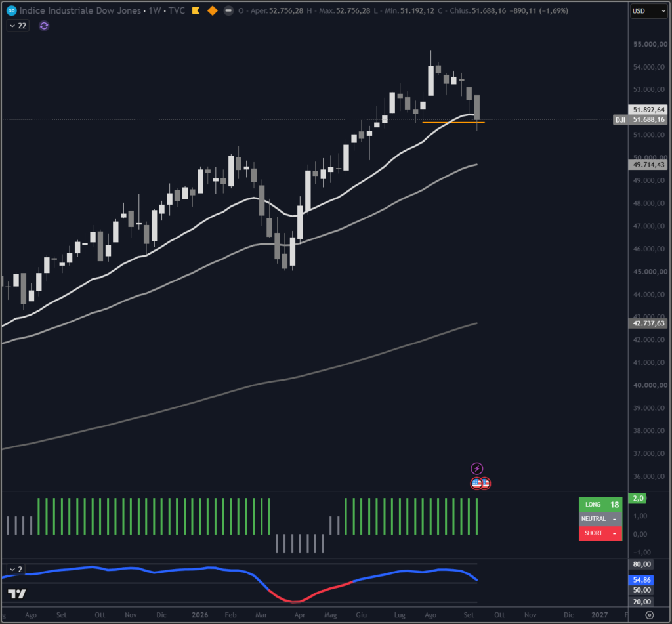Image resolution: width=672 pixels, height=624 pixels.
Task: Open the USD currency dropdown
Action: point(648,10)
